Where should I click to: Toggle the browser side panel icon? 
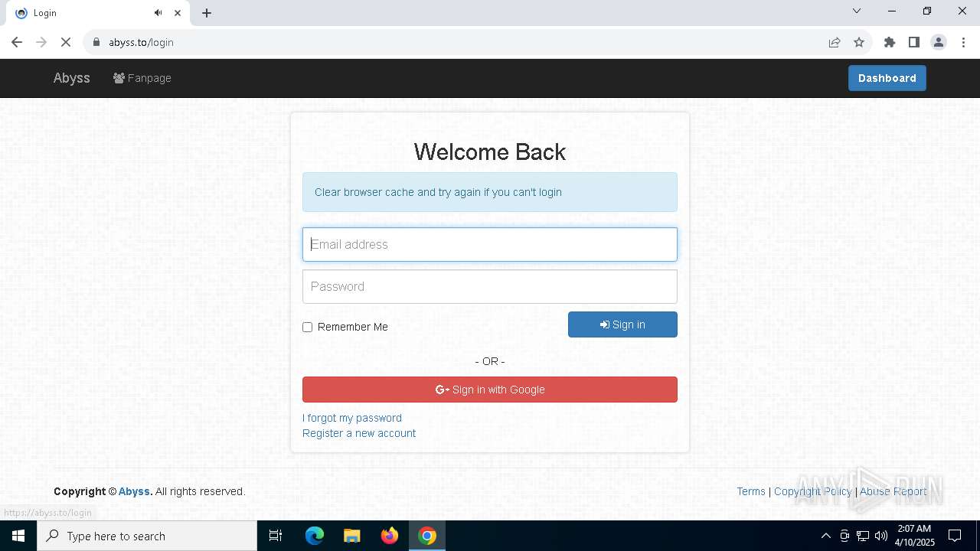(914, 42)
